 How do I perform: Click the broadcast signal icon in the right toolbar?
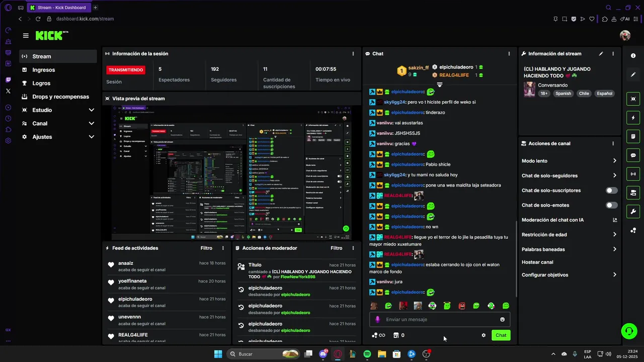[x=633, y=174]
